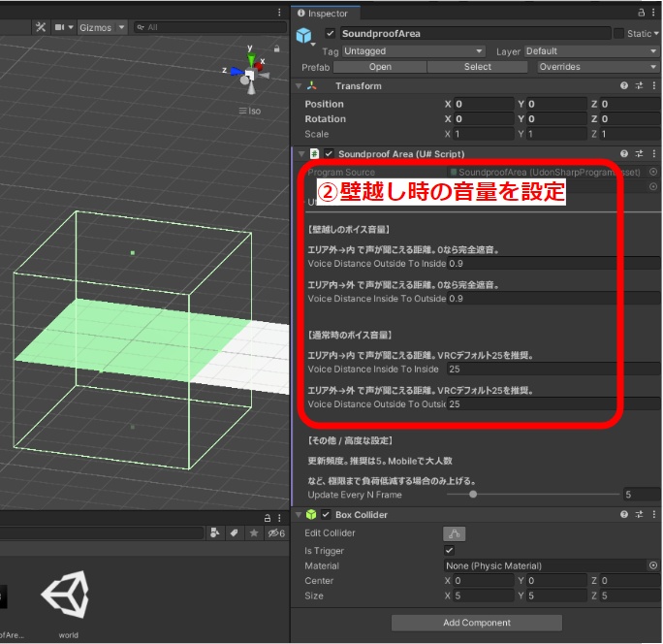Toggle the Inspector lock icon
Viewport: 663px width, 644px height.
pyautogui.click(x=642, y=13)
